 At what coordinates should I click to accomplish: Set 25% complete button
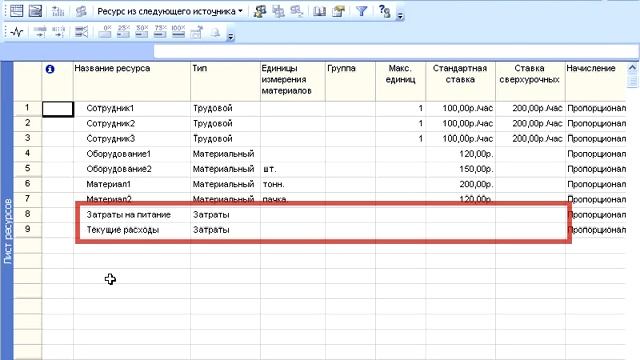click(123, 32)
